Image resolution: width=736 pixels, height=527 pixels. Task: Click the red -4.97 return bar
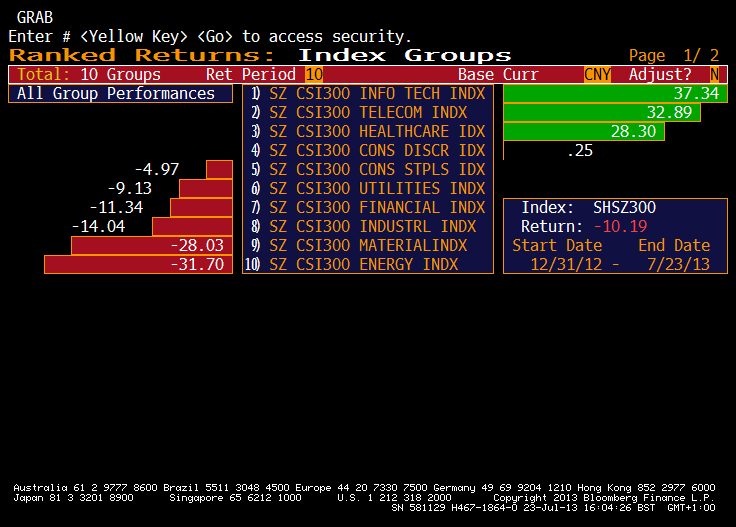(x=219, y=169)
